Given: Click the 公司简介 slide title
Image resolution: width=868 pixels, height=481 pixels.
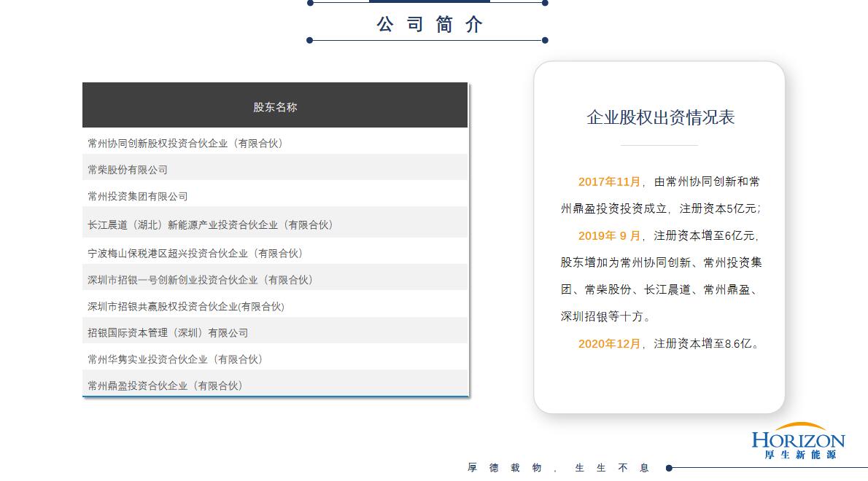Looking at the screenshot, I should [x=430, y=24].
